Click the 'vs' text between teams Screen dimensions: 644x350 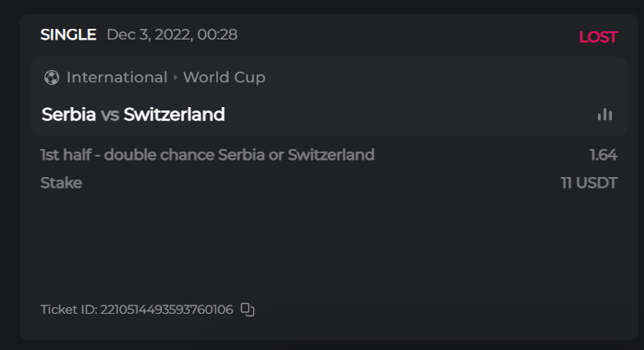(x=109, y=114)
